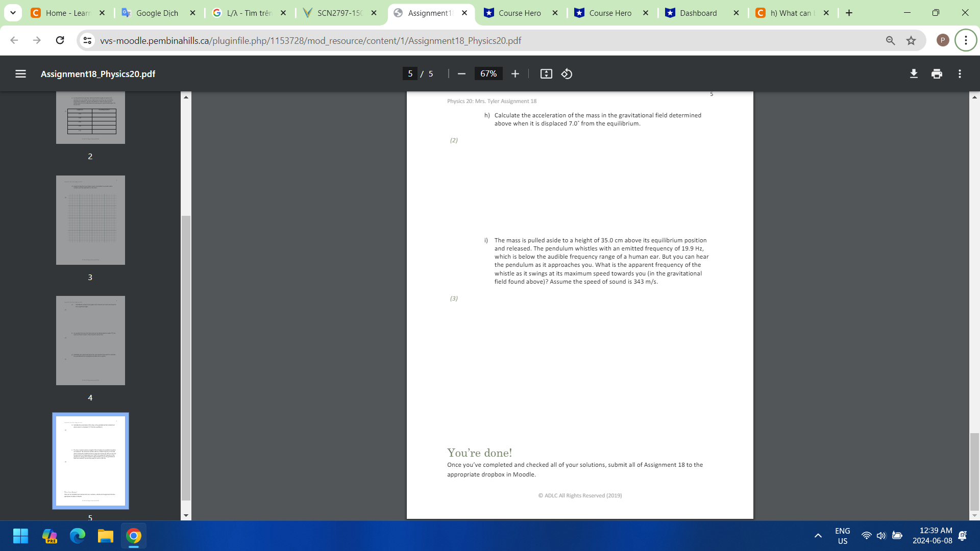Open the Windows Start menu
The height and width of the screenshot is (551, 980).
[20, 536]
